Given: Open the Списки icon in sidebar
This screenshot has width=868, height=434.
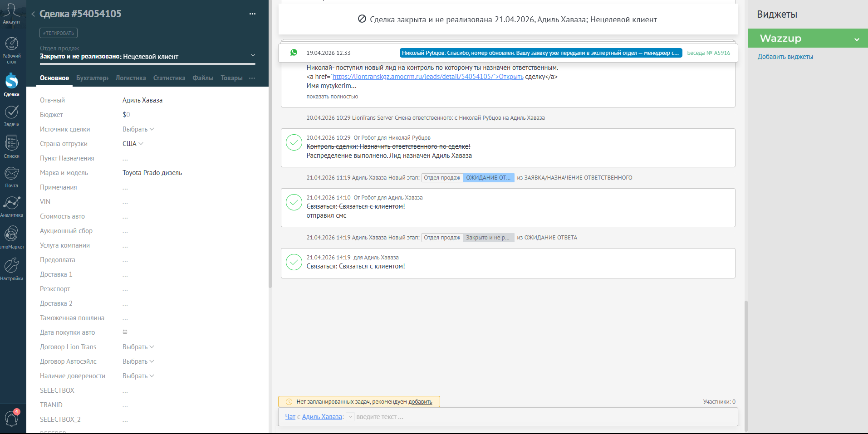Looking at the screenshot, I should pyautogui.click(x=11, y=146).
